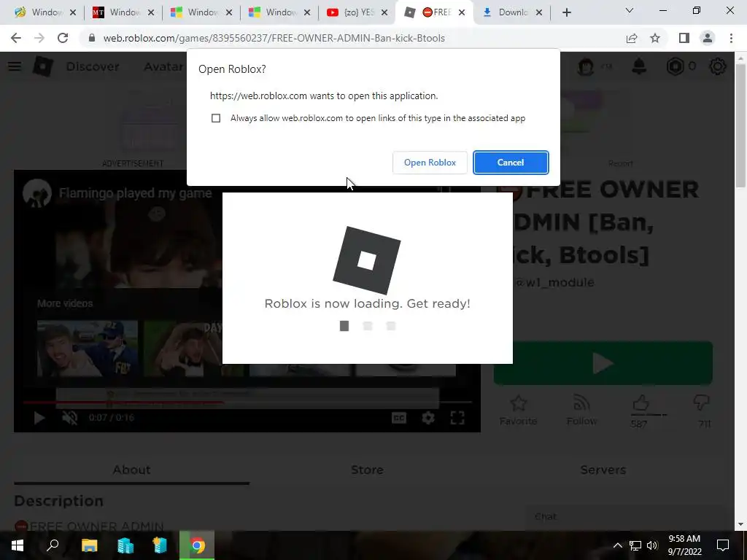Open volume control in system tray

click(x=652, y=545)
